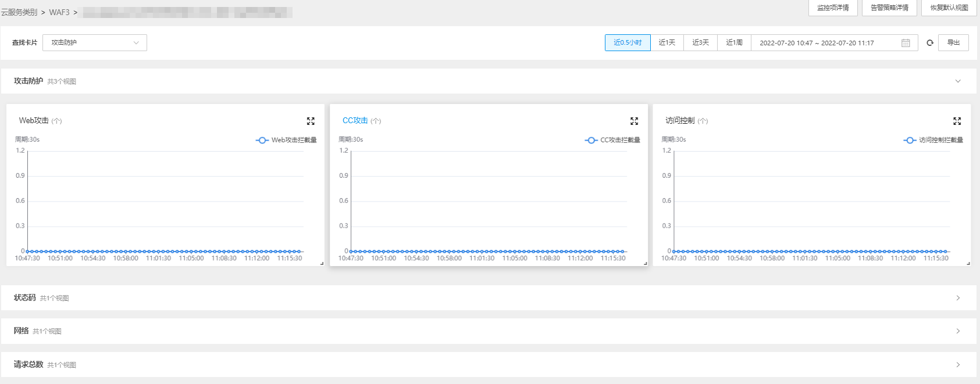
Task: Click the 周期:30s label in 访问控制 chart
Action: click(x=673, y=139)
